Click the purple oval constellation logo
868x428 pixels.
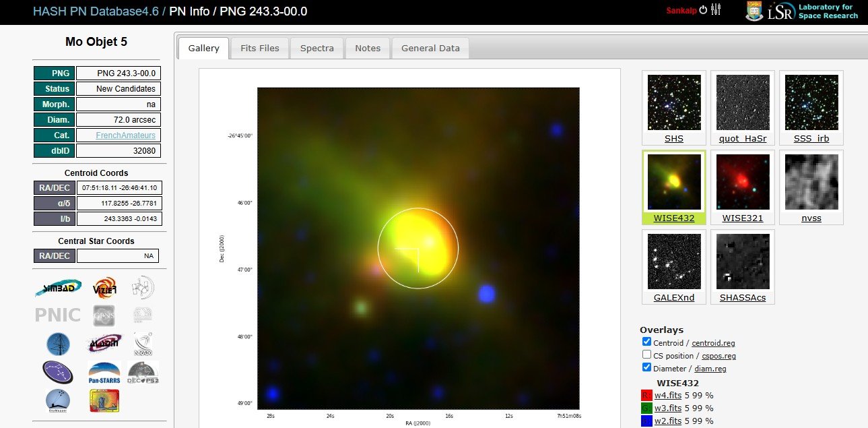[58, 372]
